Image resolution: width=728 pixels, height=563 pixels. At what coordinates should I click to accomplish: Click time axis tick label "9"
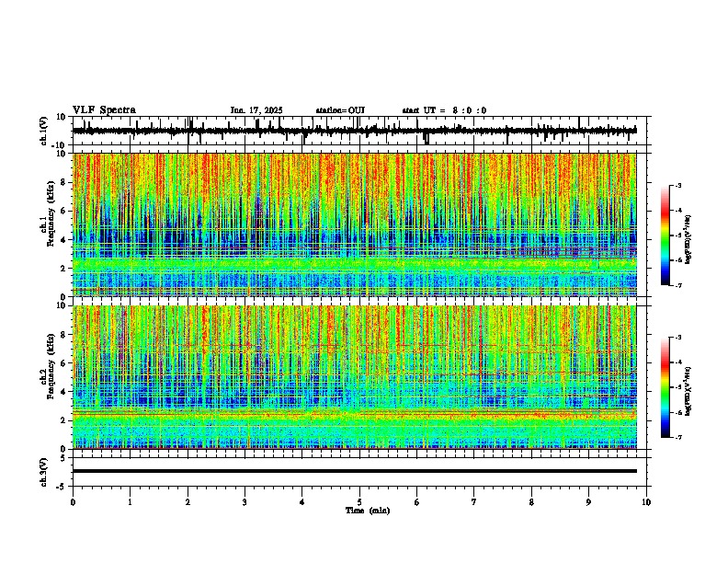click(588, 502)
